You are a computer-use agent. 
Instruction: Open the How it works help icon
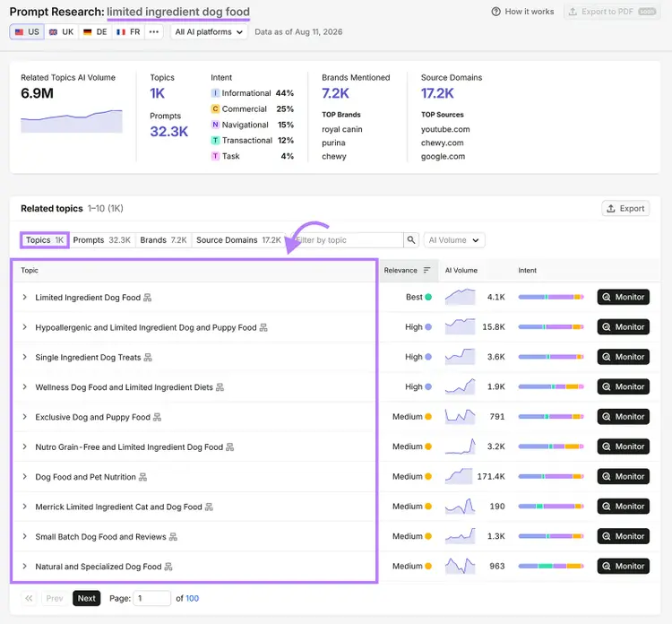(495, 12)
